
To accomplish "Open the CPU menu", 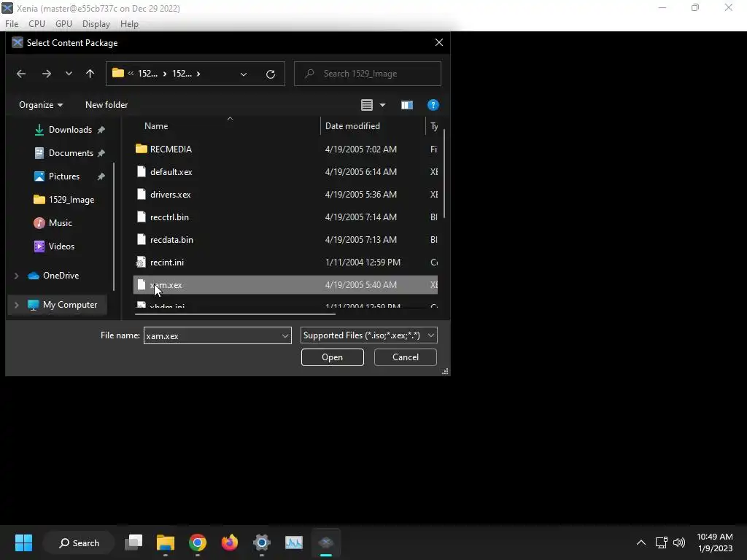I will pos(36,24).
